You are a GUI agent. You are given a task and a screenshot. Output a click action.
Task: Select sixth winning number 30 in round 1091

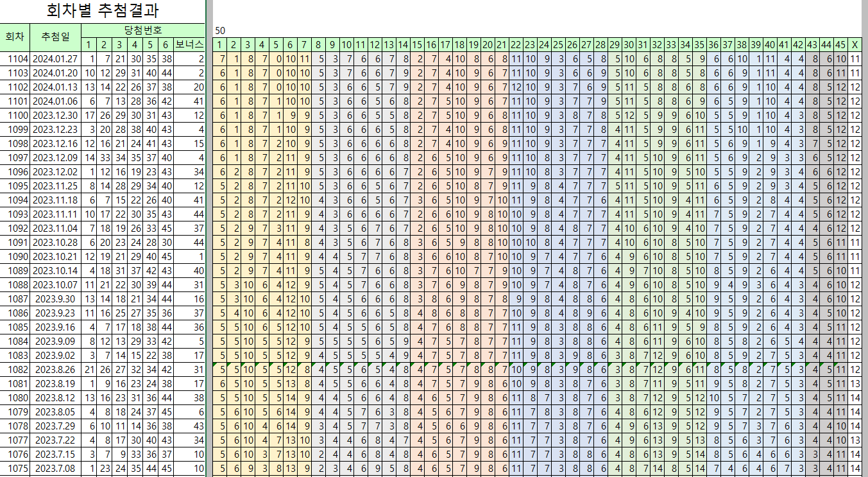coord(166,243)
